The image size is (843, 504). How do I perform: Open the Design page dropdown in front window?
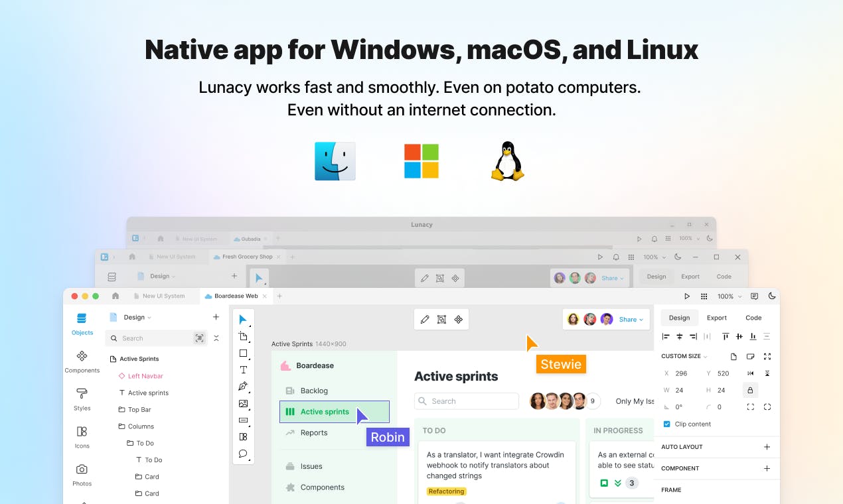pyautogui.click(x=137, y=317)
